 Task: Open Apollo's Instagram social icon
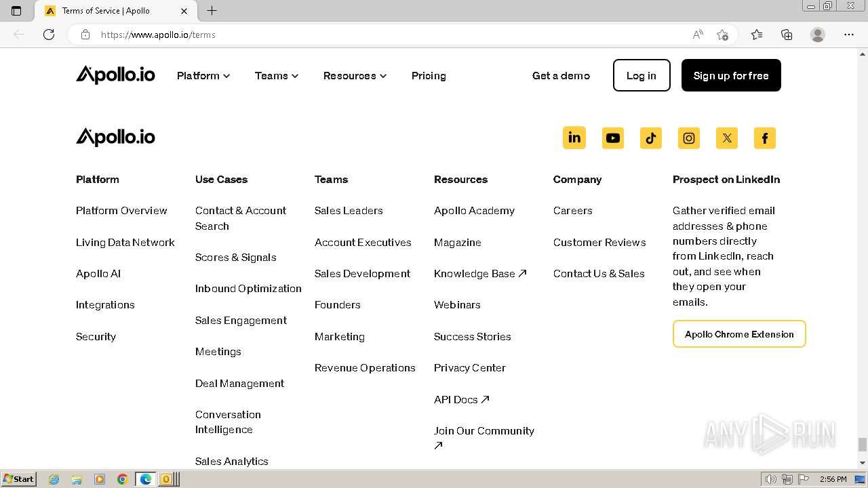tap(689, 138)
